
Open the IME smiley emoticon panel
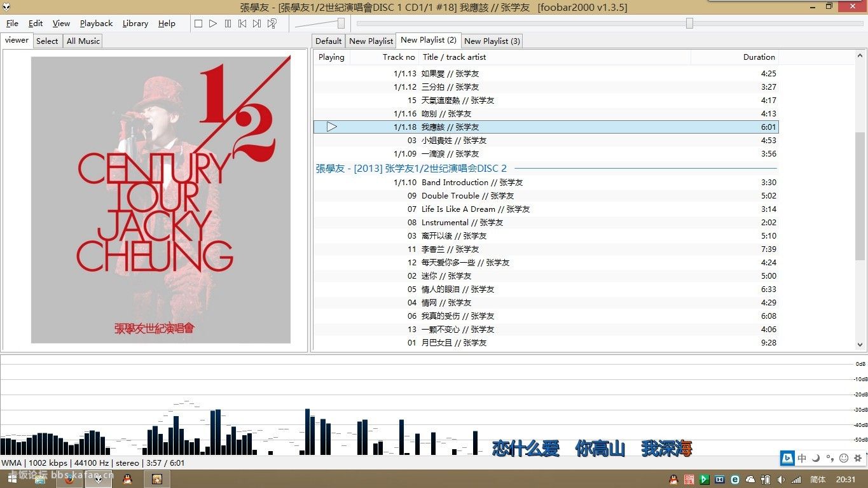(844, 458)
